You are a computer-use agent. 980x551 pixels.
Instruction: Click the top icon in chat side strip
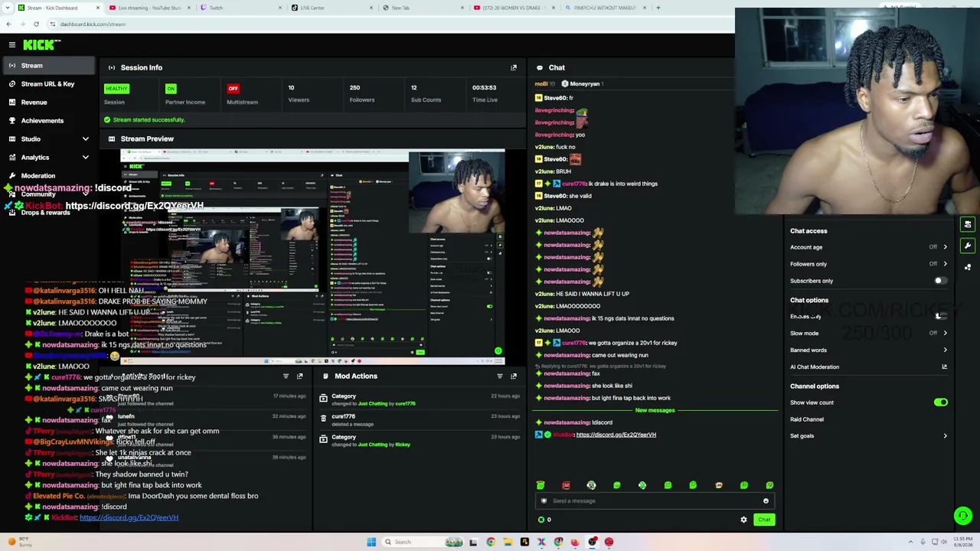pos(968,224)
